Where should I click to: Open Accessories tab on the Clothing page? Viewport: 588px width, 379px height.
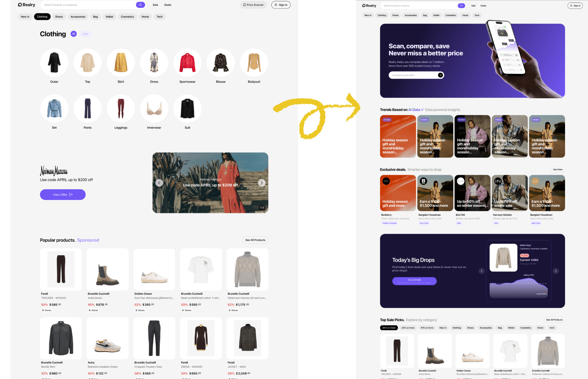point(78,16)
